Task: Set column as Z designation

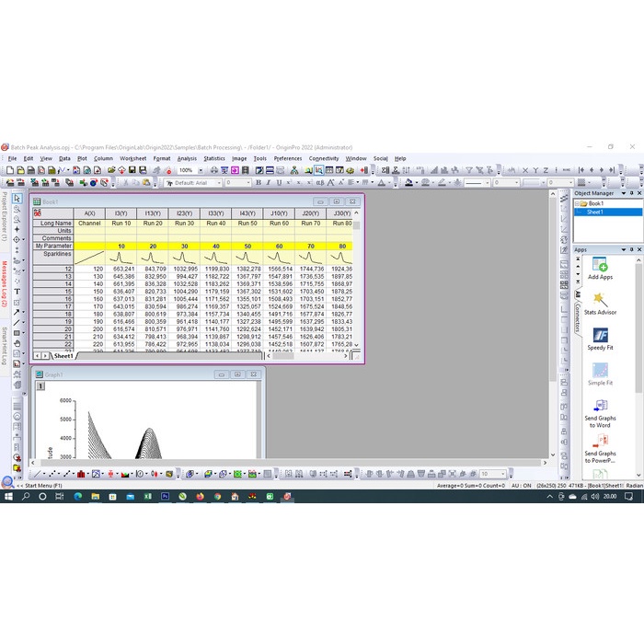Action: coord(546,170)
